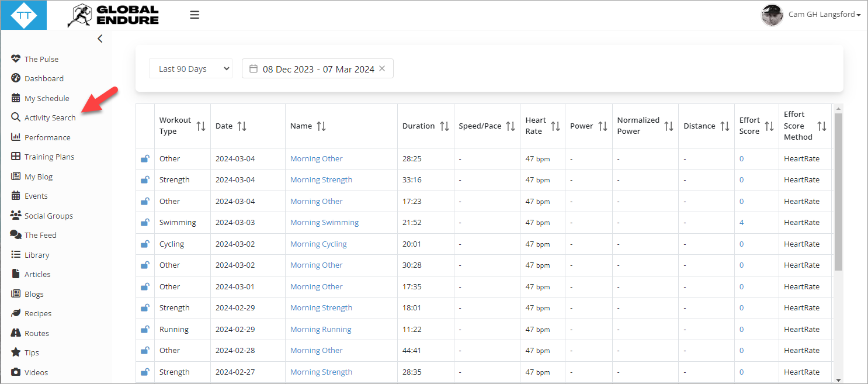The width and height of the screenshot is (868, 384).
Task: Open Morning Strength link dated 2024-03-04
Action: [x=321, y=180]
